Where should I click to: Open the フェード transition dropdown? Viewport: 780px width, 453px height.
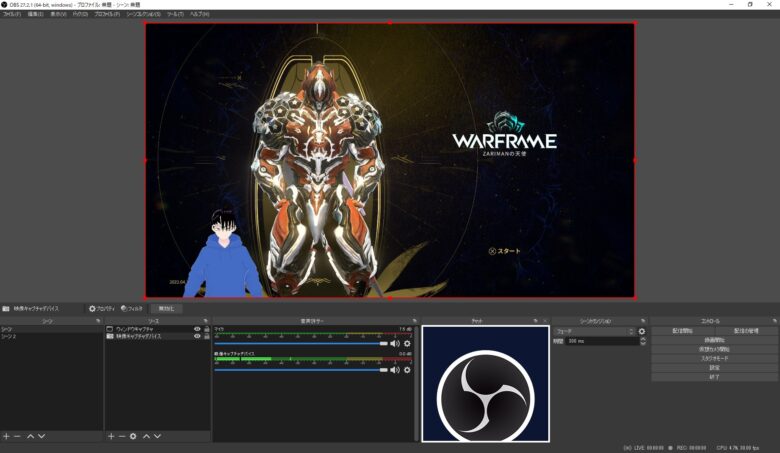(x=594, y=331)
